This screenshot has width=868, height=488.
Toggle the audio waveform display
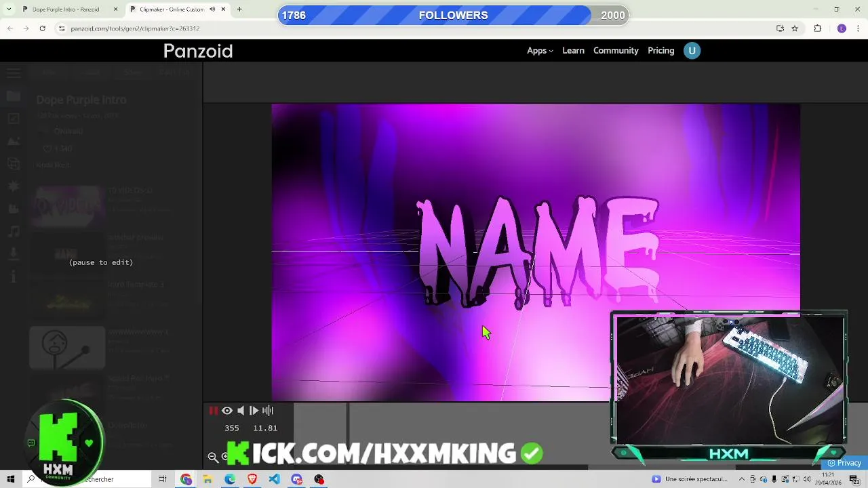(268, 410)
